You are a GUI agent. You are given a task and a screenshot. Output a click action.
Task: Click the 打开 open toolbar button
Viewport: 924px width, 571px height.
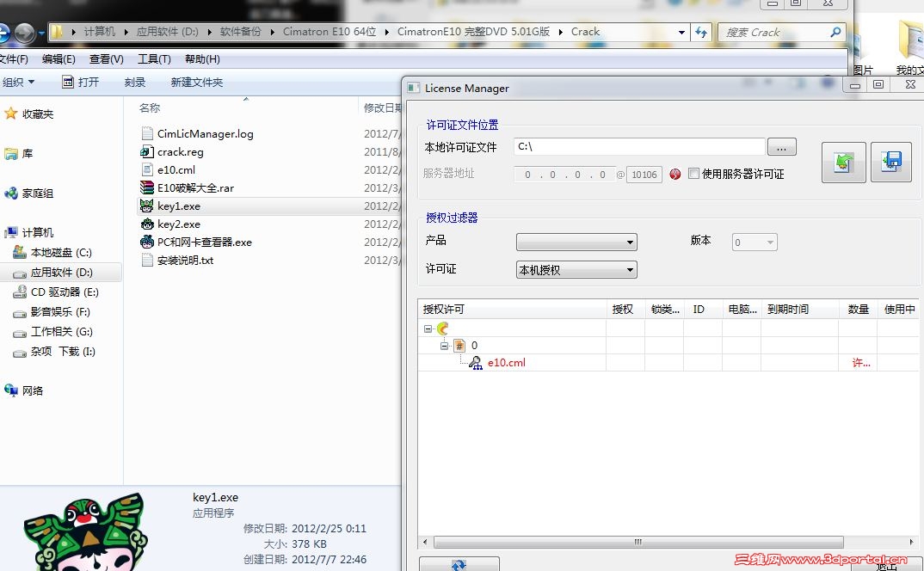click(x=81, y=82)
